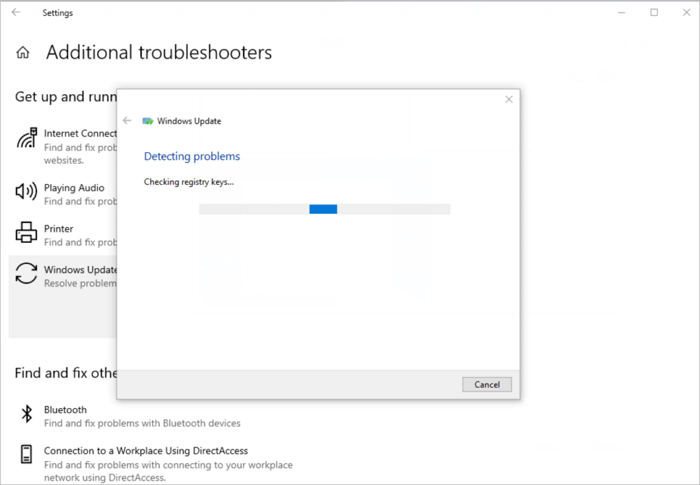700x485 pixels.
Task: Maximize the Settings window
Action: coord(654,13)
